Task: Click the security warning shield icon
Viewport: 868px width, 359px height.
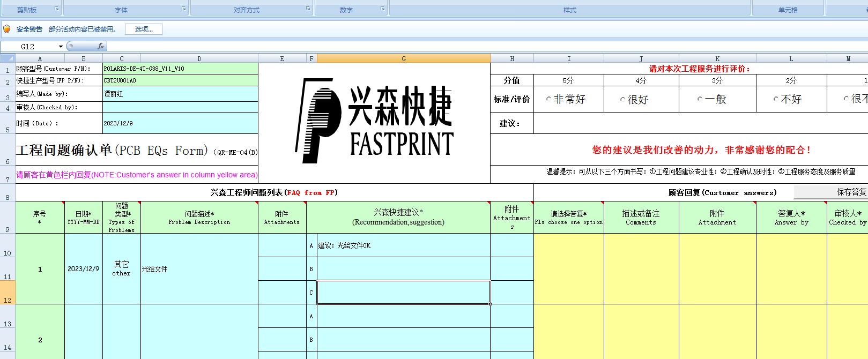Action: (x=7, y=29)
